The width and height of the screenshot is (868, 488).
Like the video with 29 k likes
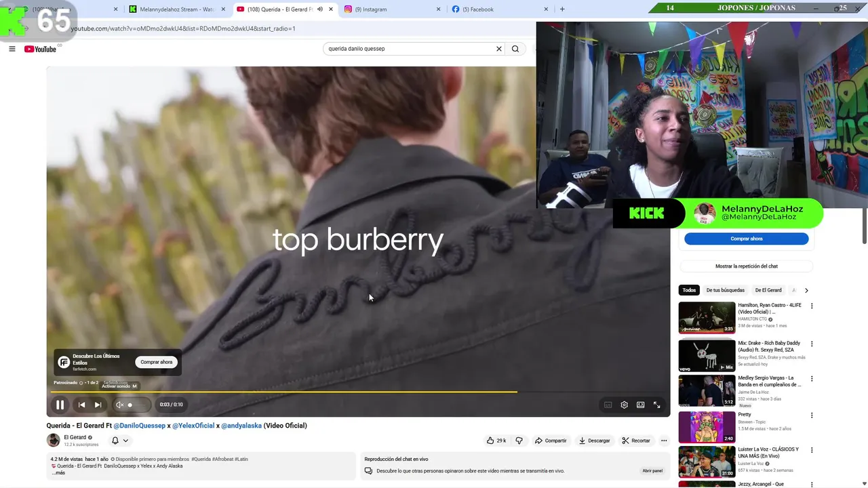pyautogui.click(x=496, y=441)
